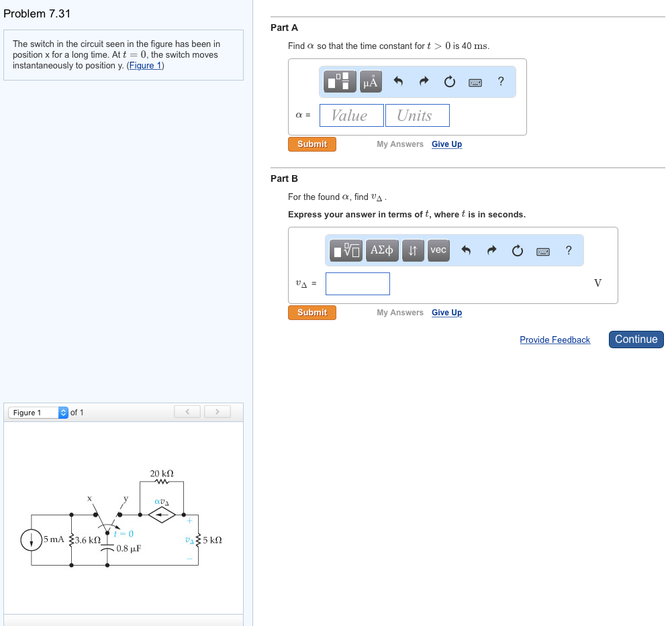Open the Part B Greek symbols ΑΣφ tool

(382, 250)
